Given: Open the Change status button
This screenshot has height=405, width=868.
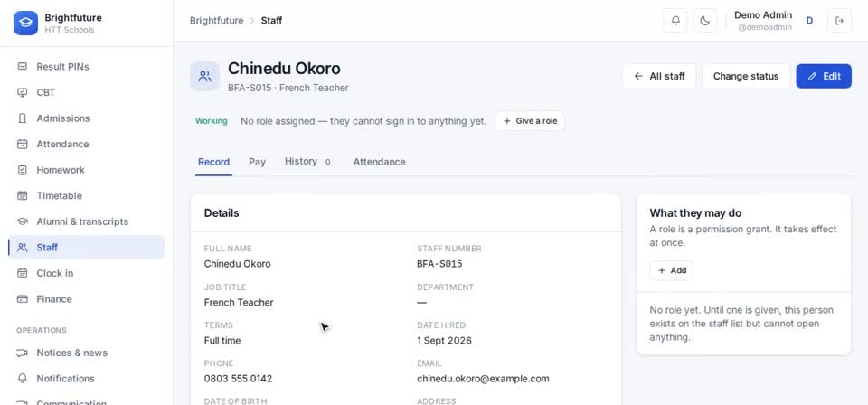Looking at the screenshot, I should point(746,76).
